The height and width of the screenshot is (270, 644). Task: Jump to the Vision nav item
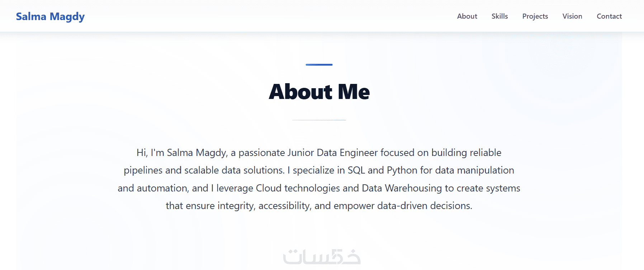[x=572, y=16]
